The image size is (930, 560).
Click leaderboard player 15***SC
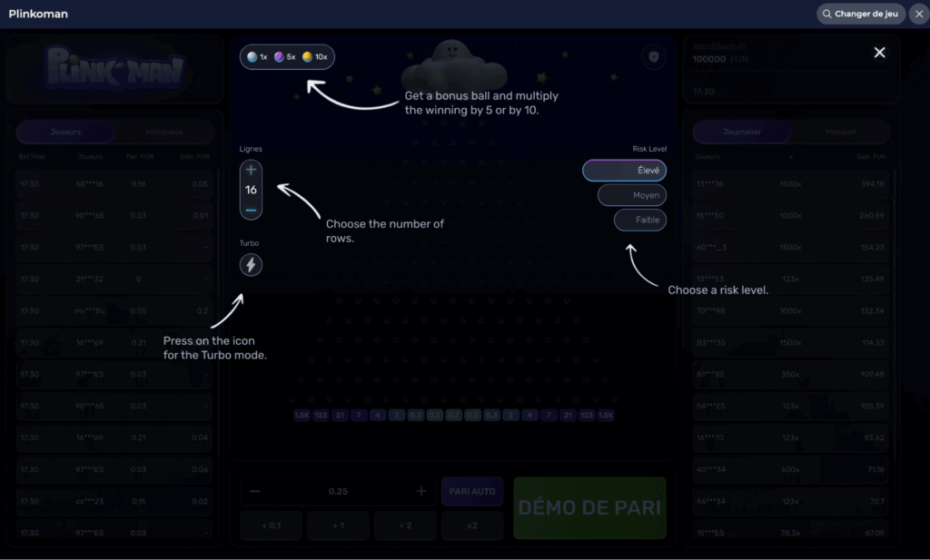click(x=710, y=216)
